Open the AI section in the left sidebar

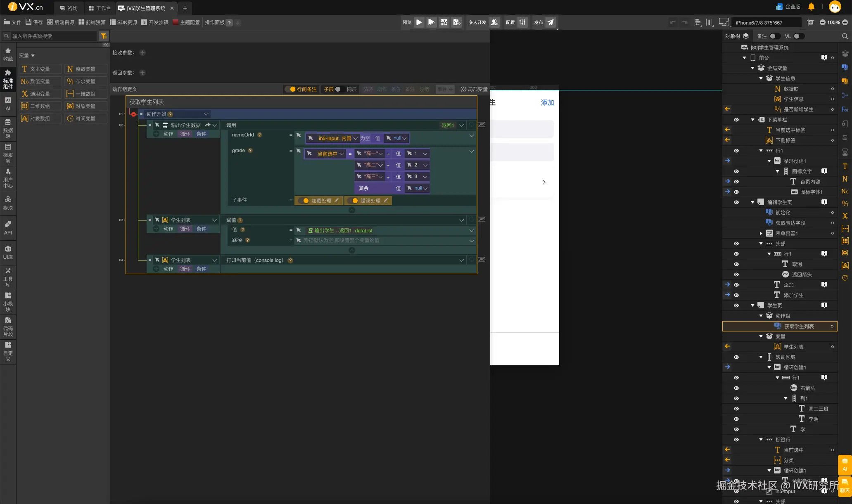pos(8,104)
